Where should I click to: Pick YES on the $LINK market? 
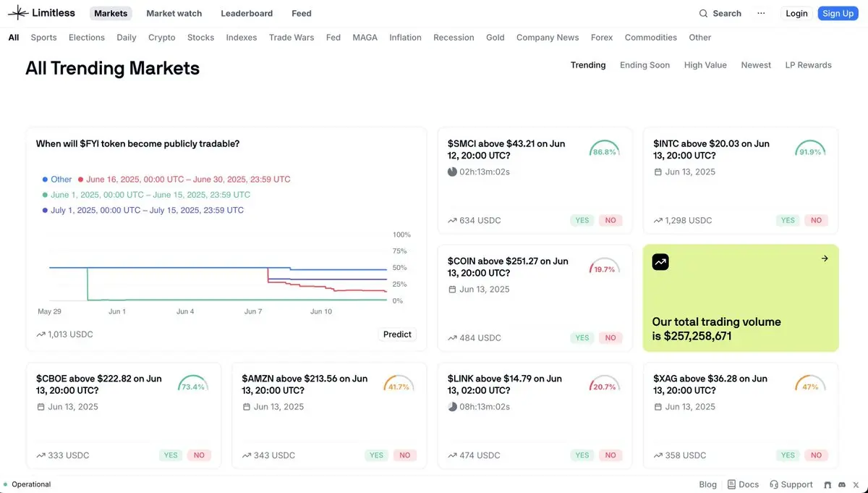582,455
